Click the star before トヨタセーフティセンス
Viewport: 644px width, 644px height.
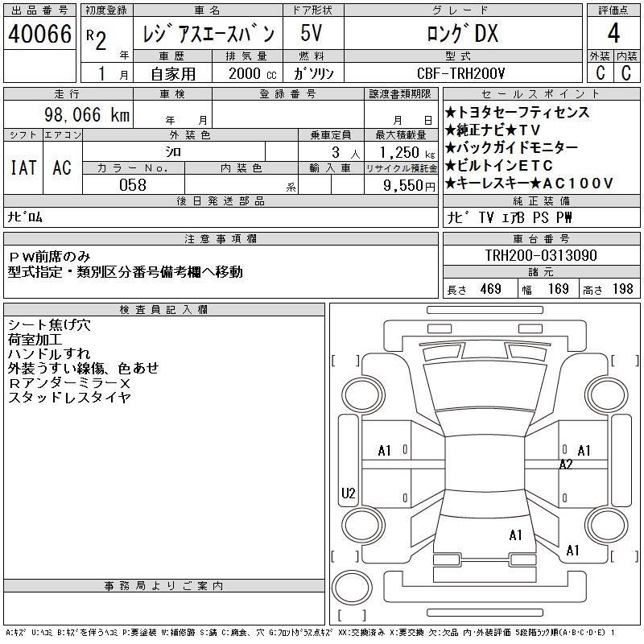[x=450, y=113]
